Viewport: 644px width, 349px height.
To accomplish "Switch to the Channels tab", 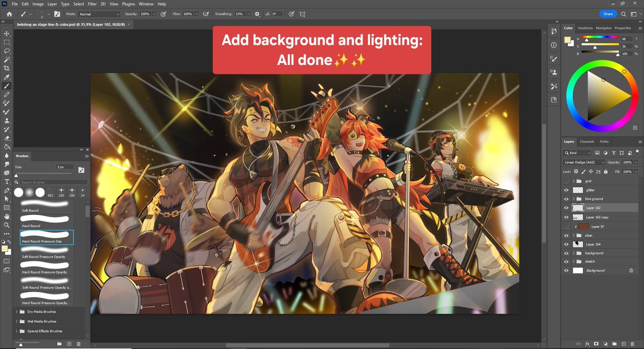I will click(x=587, y=142).
